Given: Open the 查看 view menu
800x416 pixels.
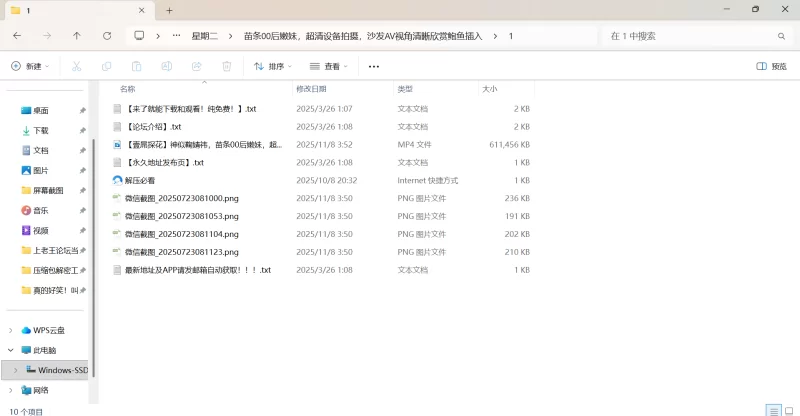Looking at the screenshot, I should [329, 66].
